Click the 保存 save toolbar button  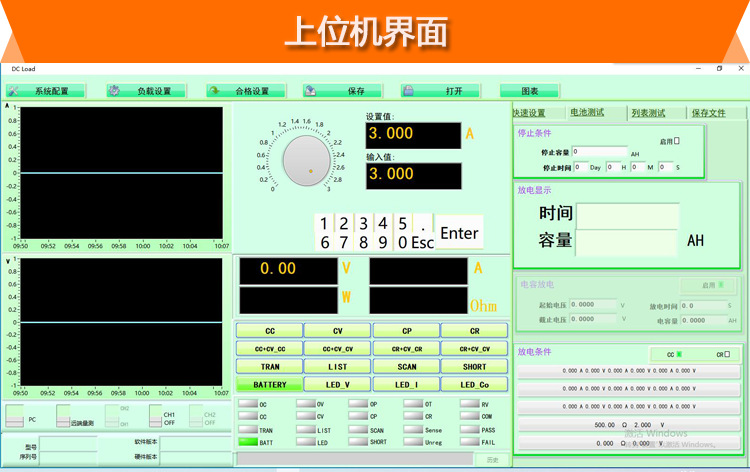click(x=342, y=91)
